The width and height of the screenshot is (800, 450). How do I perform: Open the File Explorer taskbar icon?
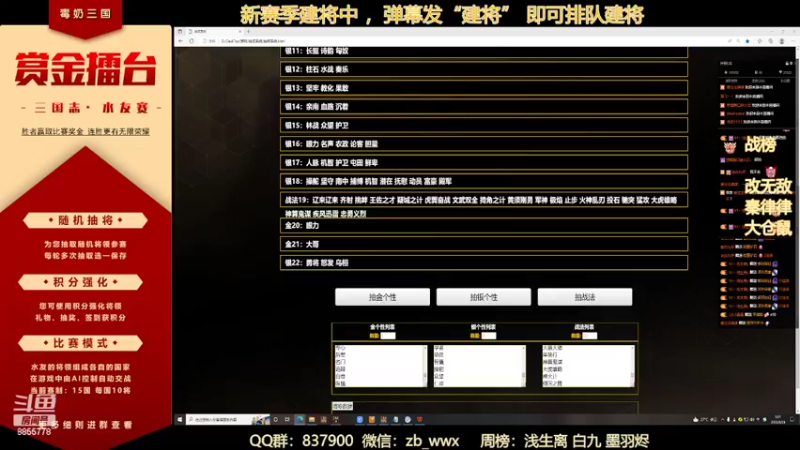[x=312, y=419]
